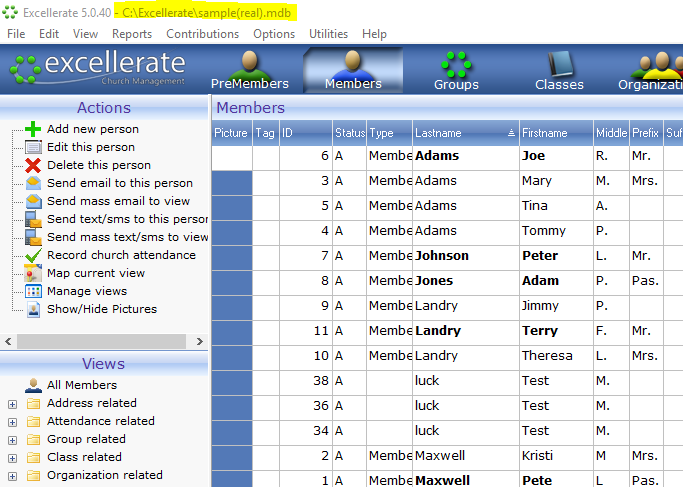Click the icon for Send text/sms to this person

(33, 219)
